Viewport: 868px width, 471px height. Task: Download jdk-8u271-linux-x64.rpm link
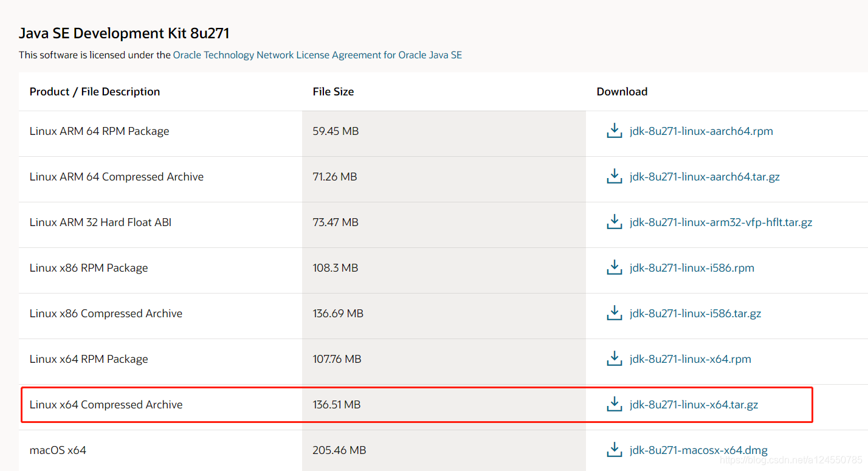point(691,359)
